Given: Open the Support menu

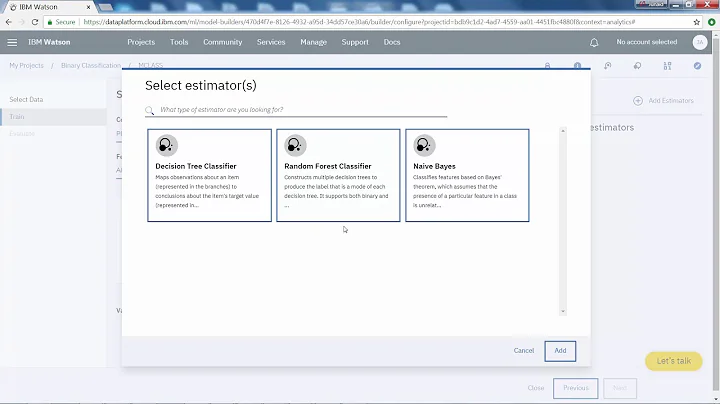Looking at the screenshot, I should (355, 42).
